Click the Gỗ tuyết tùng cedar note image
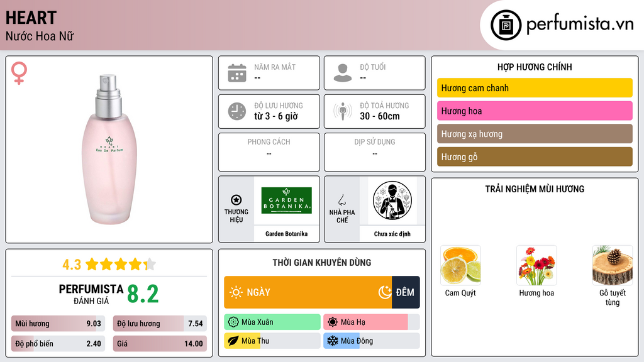This screenshot has height=362, width=644. tap(613, 266)
